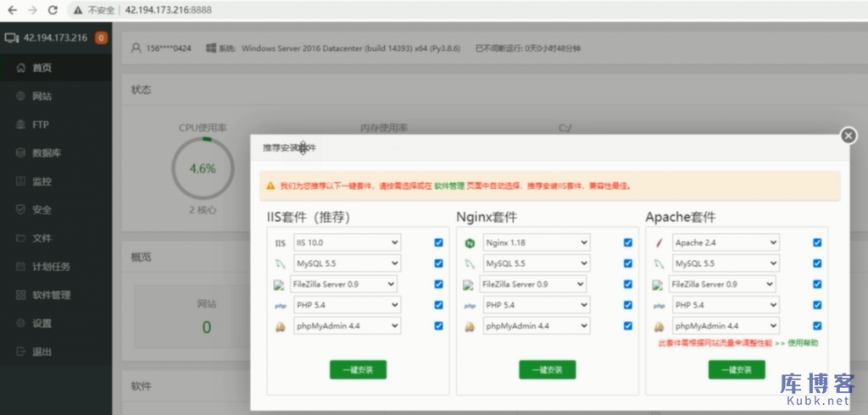
Task: Uncheck FileZilla checkbox in Nginx suite
Action: pos(628,284)
